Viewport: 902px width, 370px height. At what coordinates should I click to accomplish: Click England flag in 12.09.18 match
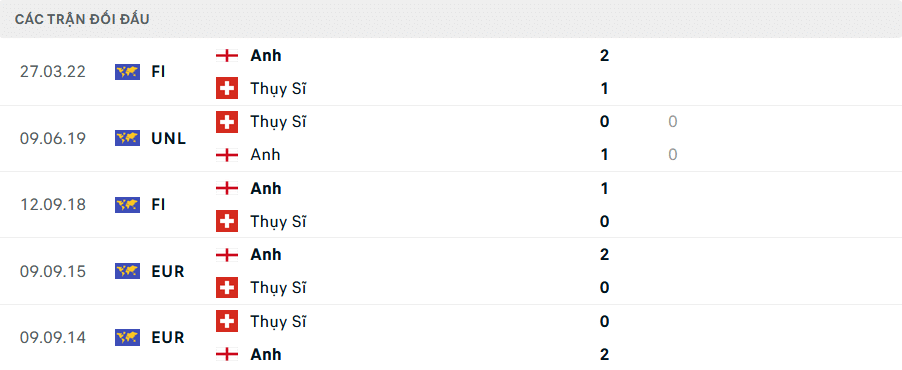coord(227,188)
